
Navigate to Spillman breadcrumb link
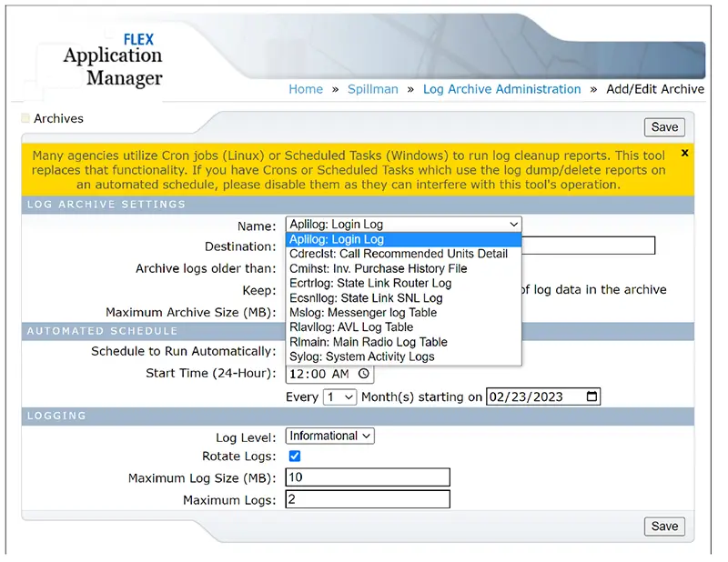[x=373, y=89]
